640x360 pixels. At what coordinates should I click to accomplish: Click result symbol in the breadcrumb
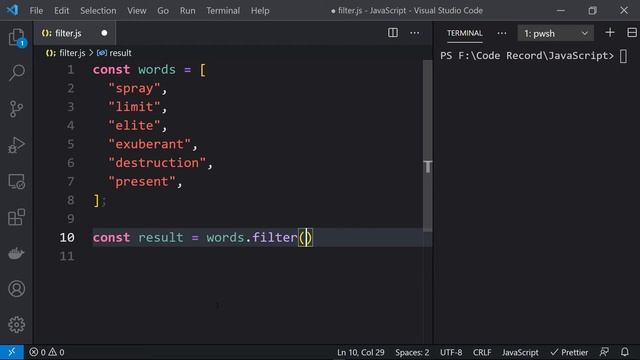120,53
